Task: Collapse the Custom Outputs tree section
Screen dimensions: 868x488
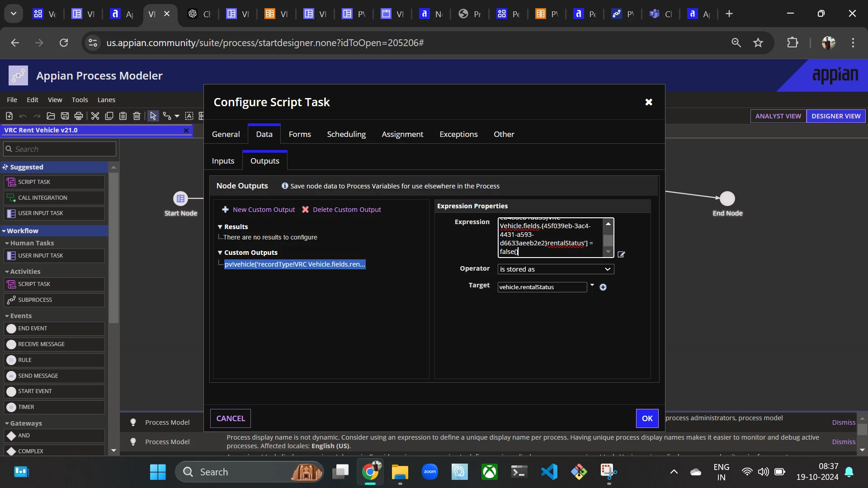Action: (x=220, y=253)
